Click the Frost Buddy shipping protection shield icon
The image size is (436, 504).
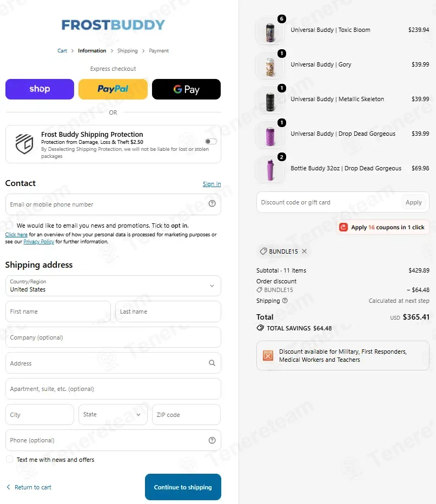coord(24,144)
